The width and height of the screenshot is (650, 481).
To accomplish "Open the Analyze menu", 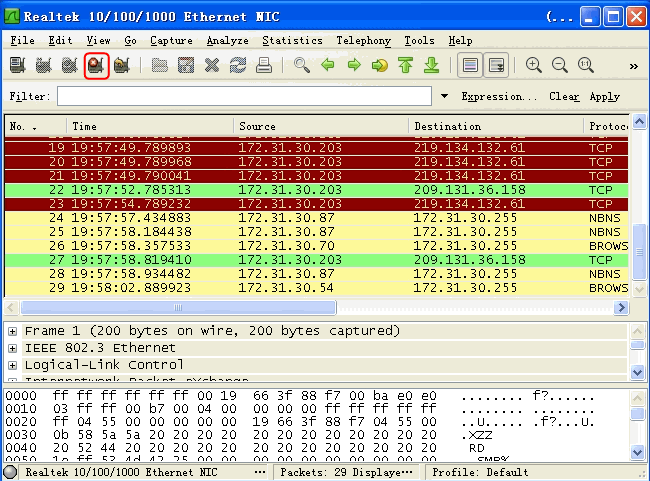I will [x=227, y=41].
